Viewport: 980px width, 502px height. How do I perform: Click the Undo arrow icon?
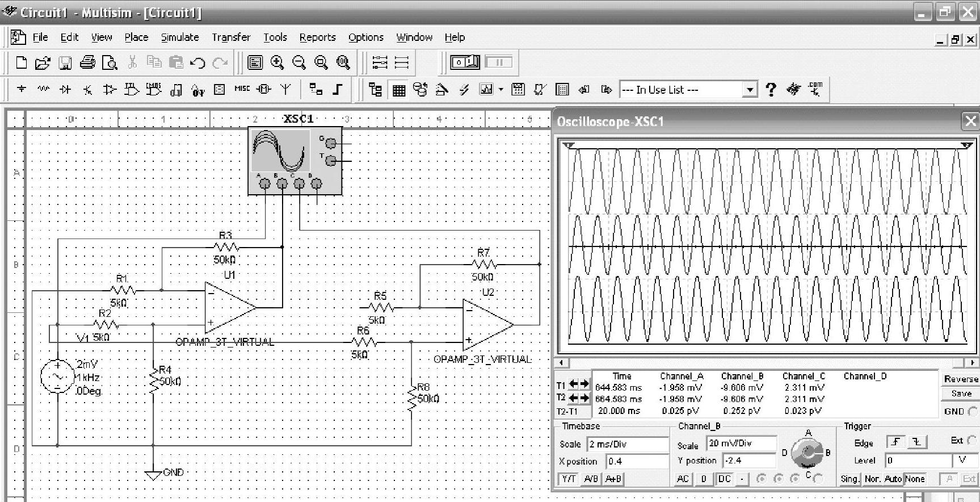[197, 62]
